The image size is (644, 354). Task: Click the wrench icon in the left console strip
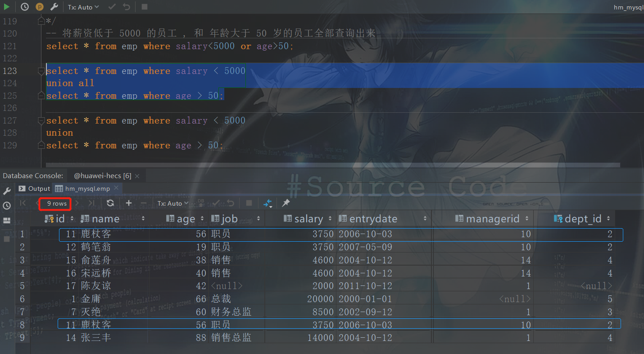pos(7,191)
